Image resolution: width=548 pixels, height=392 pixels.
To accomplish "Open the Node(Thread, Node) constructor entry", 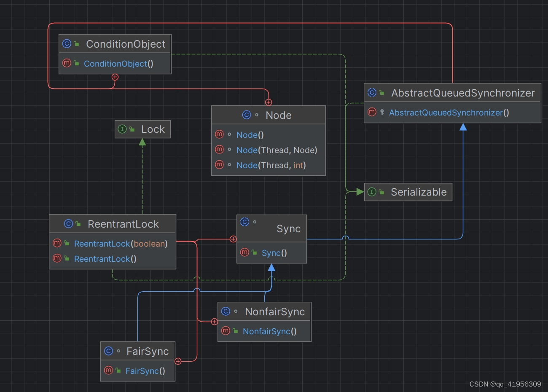I will pyautogui.click(x=277, y=150).
